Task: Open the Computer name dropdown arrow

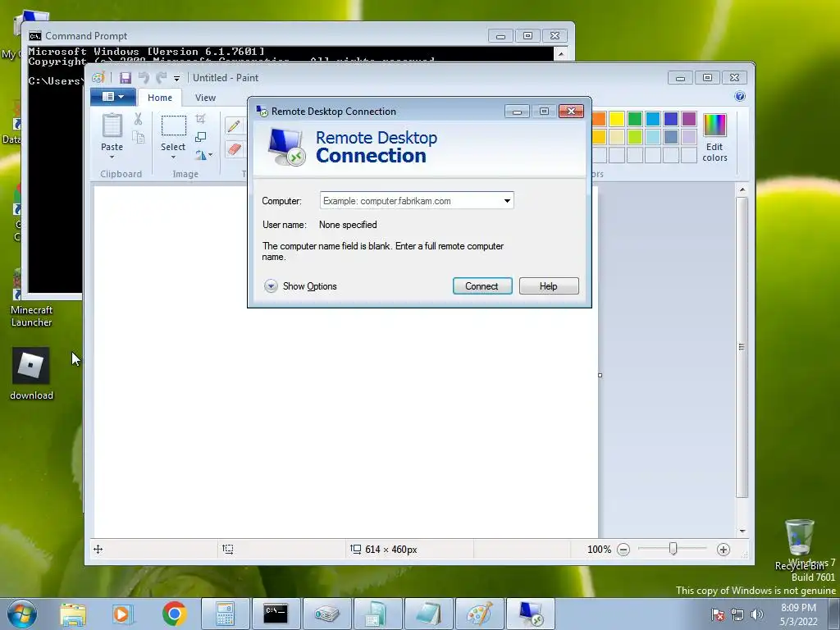Action: pos(507,201)
